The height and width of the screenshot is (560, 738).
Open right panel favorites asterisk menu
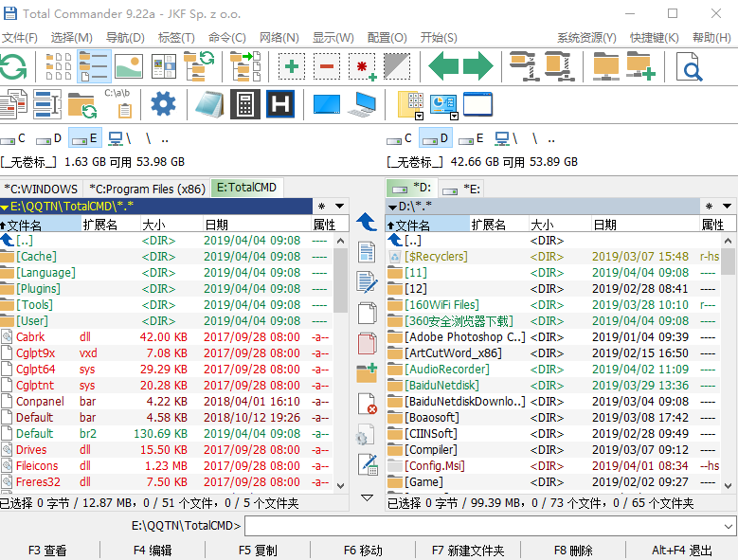click(709, 207)
